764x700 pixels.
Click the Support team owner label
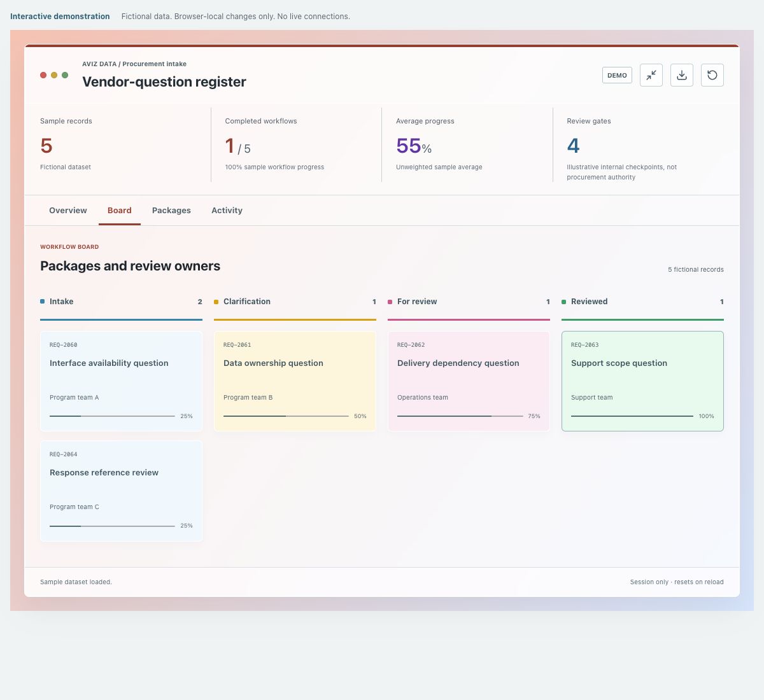(x=591, y=398)
